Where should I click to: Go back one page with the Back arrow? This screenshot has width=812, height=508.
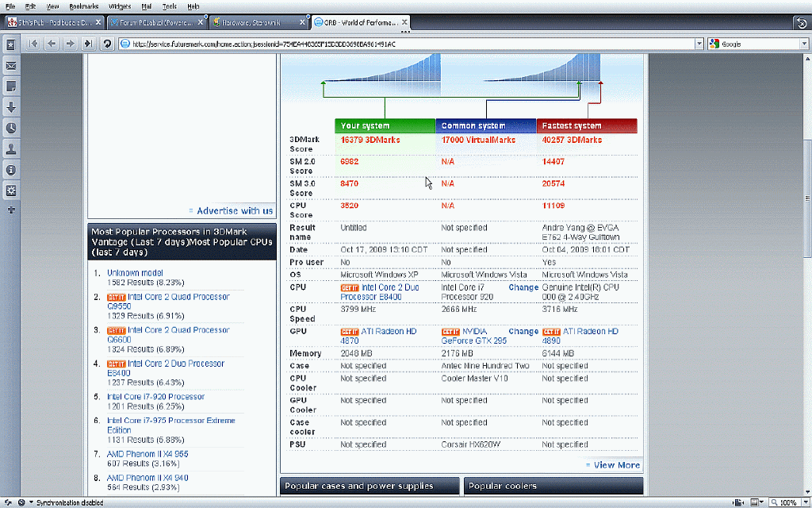(52, 44)
